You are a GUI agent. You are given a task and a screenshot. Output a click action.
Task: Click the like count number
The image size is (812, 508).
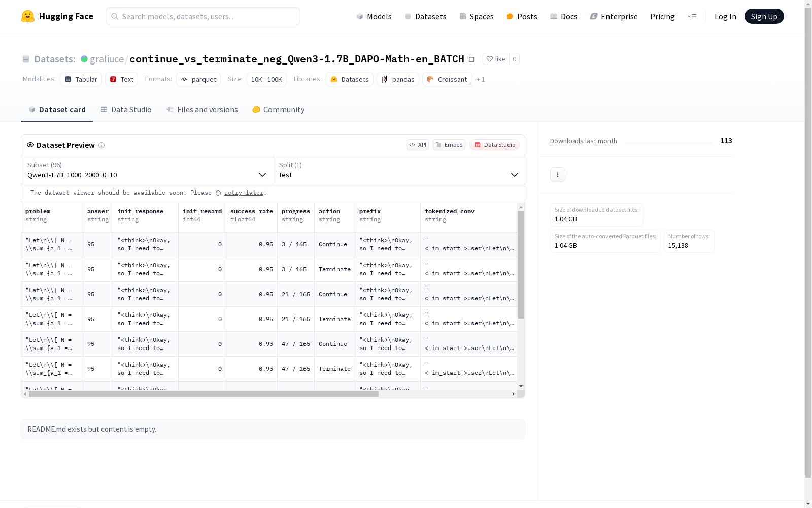coord(514,59)
